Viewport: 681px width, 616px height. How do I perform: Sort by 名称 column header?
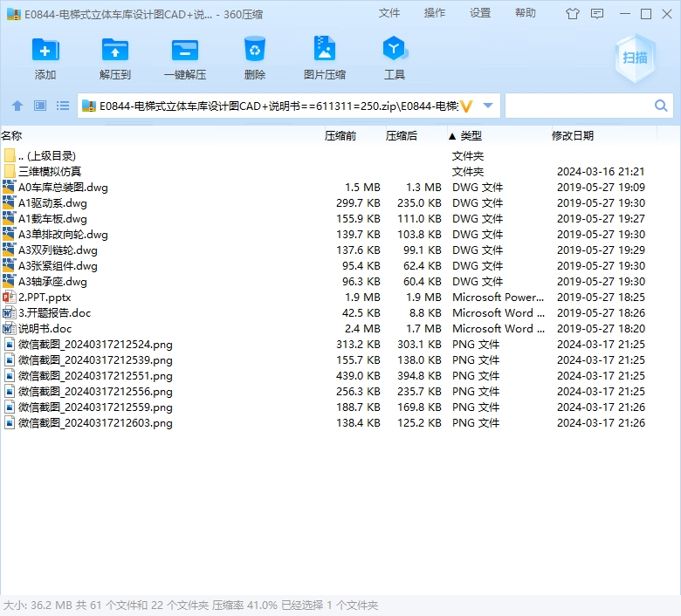click(11, 136)
